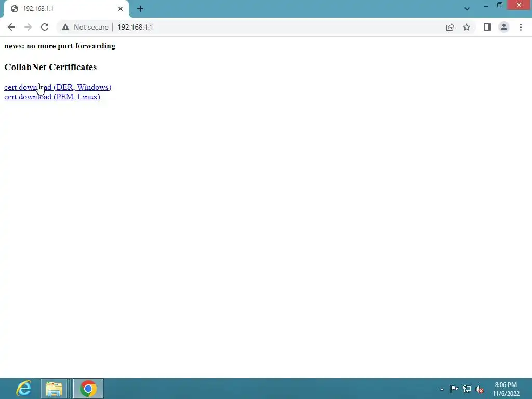Download the DER Windows certificate

pyautogui.click(x=58, y=87)
